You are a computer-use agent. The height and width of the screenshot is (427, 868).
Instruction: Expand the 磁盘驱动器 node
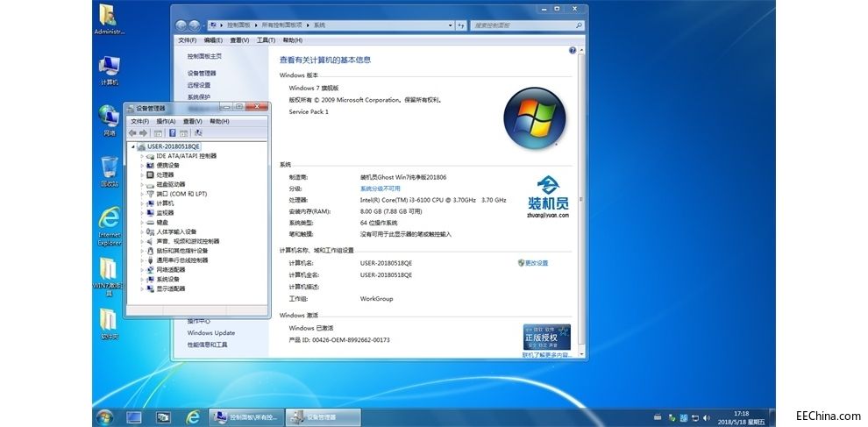coord(142,184)
